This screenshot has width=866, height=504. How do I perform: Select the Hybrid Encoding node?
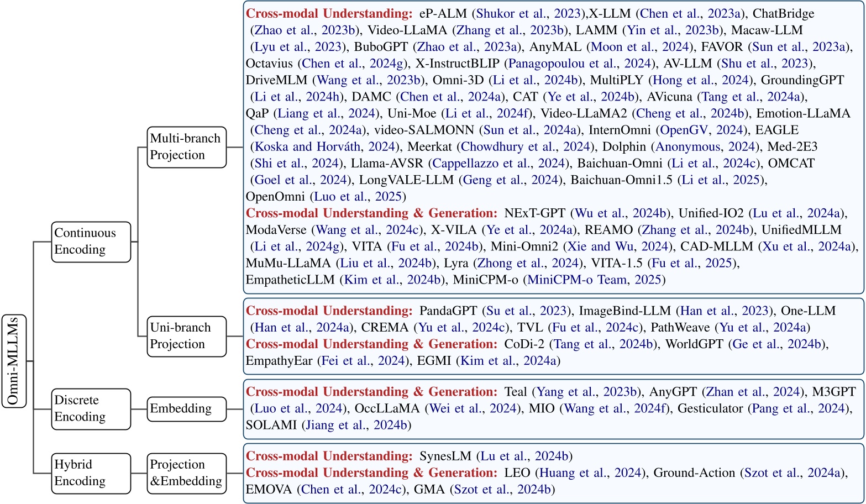91,473
